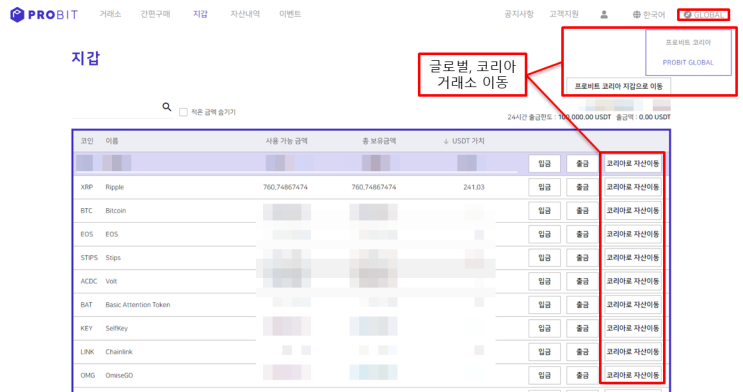Click 출금 in the highlighted first row
The width and height of the screenshot is (743, 392).
click(x=582, y=164)
